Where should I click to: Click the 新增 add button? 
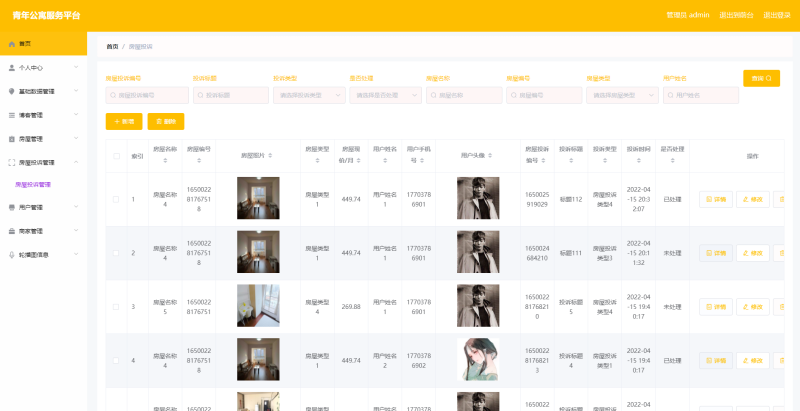[x=124, y=121]
